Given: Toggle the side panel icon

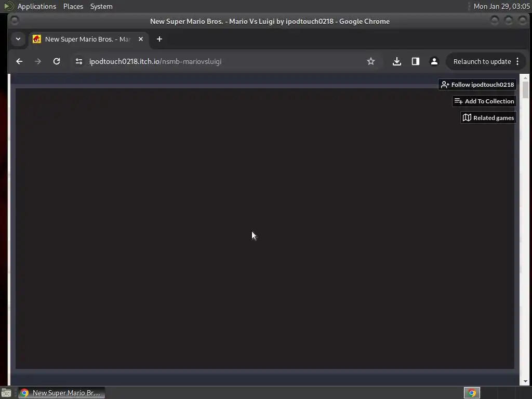Looking at the screenshot, I should [415, 61].
